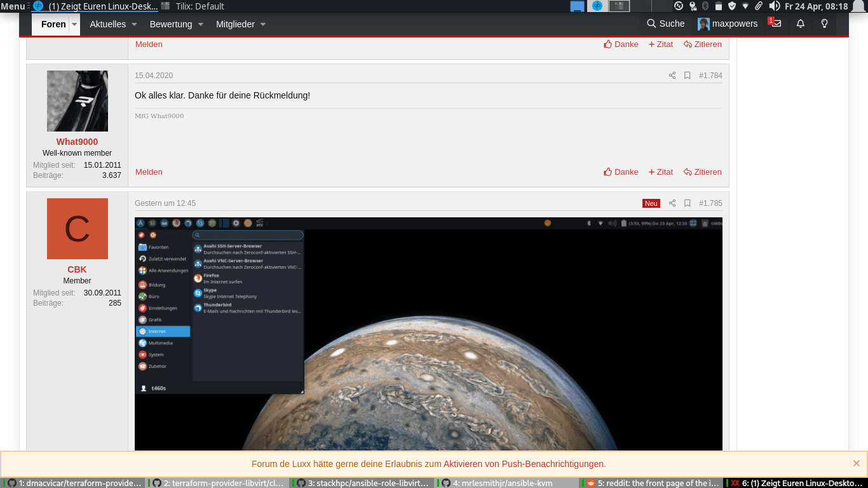Image resolution: width=868 pixels, height=488 pixels.
Task: Click Zitieren on the topmost post
Action: click(703, 44)
